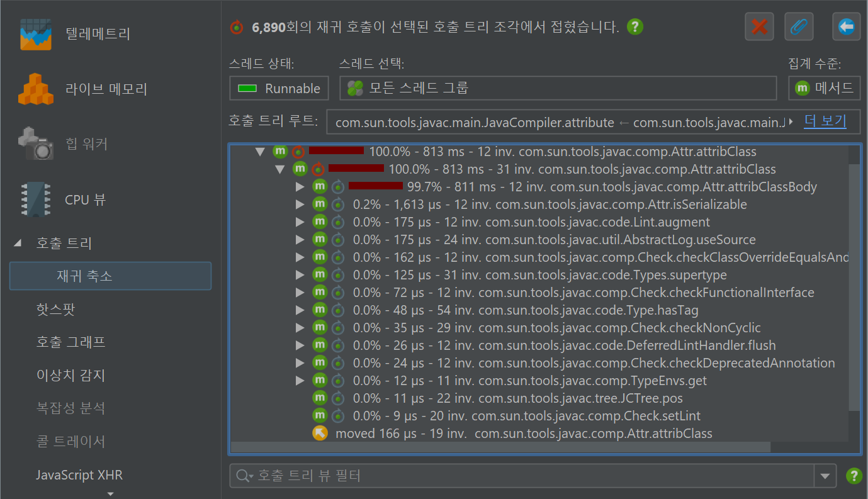Click the help icon beside filter field

[854, 476]
